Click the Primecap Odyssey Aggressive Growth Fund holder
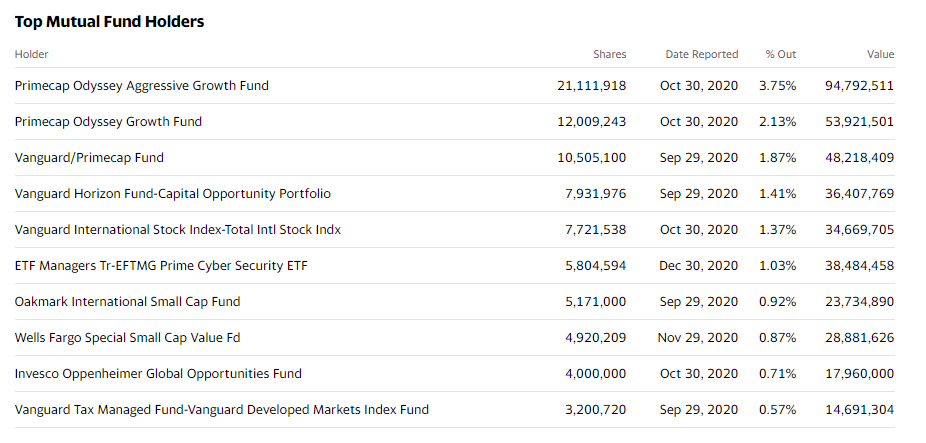This screenshot has width=926, height=443. (142, 86)
